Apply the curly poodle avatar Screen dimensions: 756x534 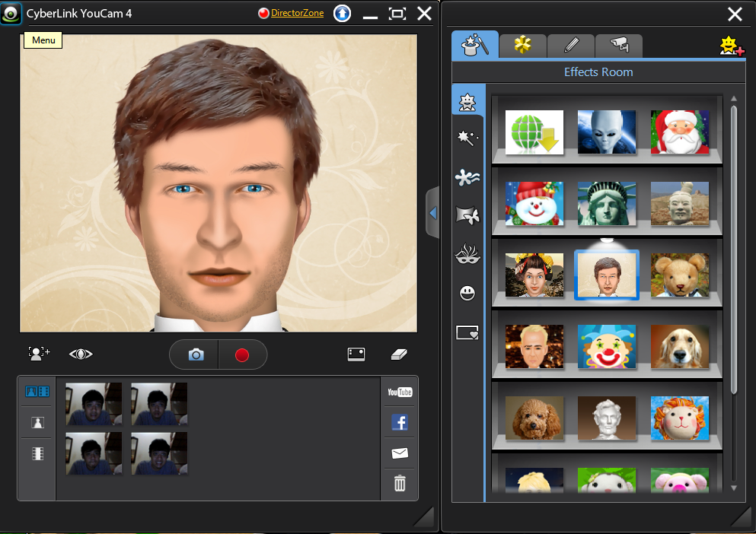(x=534, y=418)
